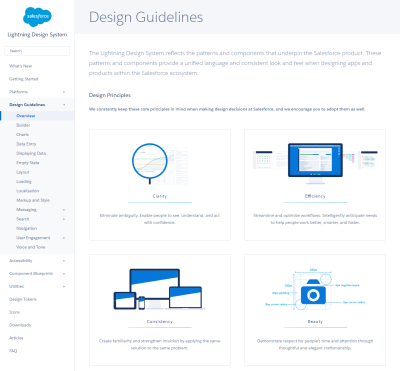Screen dimensions: 400x371
Task: Expand the Utilities section chevron
Action: click(x=64, y=286)
